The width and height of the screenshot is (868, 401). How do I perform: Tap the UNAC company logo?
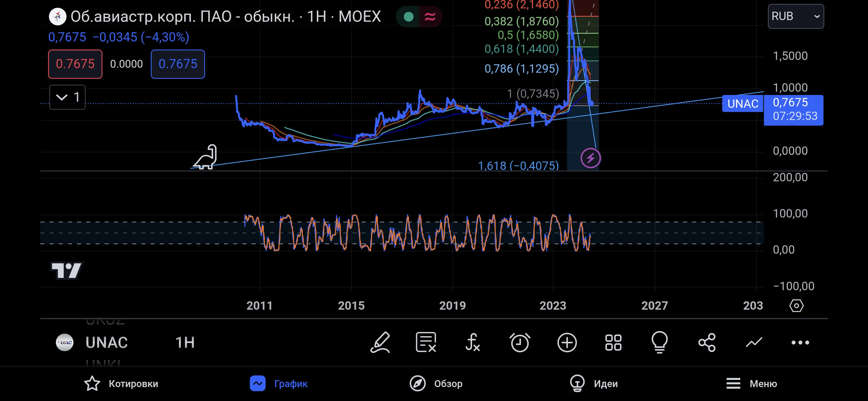click(x=64, y=342)
